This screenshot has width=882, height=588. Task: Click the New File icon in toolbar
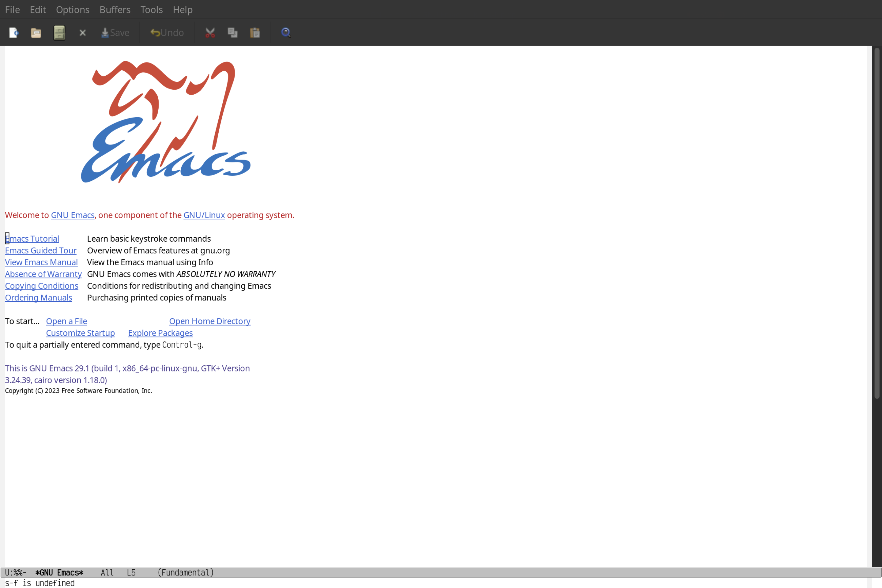pos(13,32)
